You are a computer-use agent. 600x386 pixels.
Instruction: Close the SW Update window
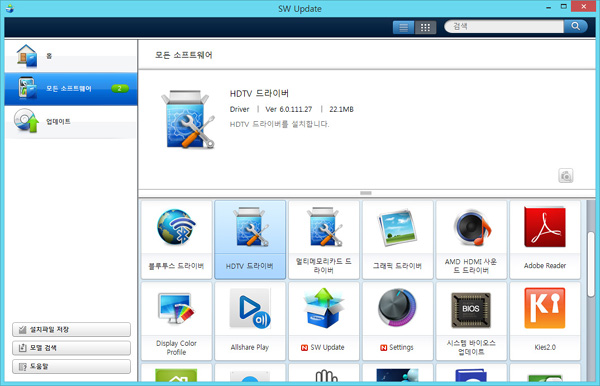click(x=584, y=7)
